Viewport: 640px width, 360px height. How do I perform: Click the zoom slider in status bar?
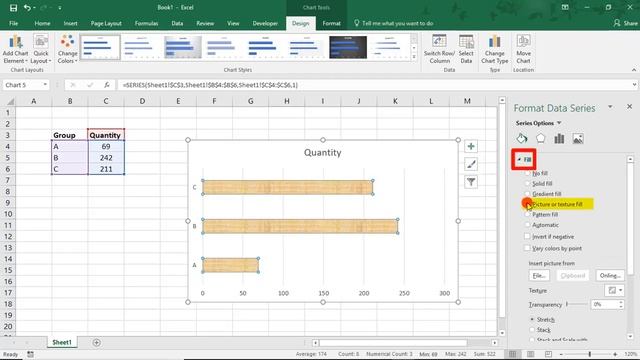point(589,354)
